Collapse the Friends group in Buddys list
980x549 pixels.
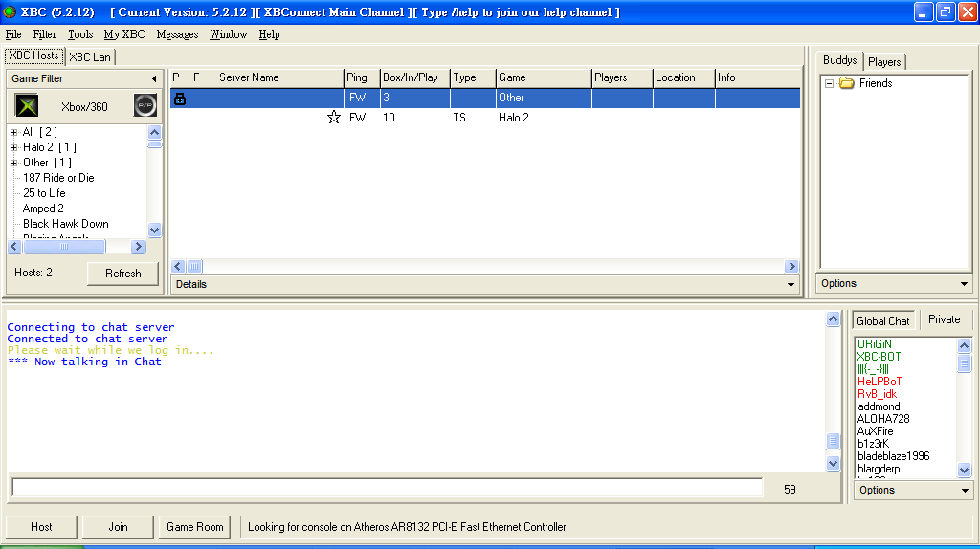[829, 83]
